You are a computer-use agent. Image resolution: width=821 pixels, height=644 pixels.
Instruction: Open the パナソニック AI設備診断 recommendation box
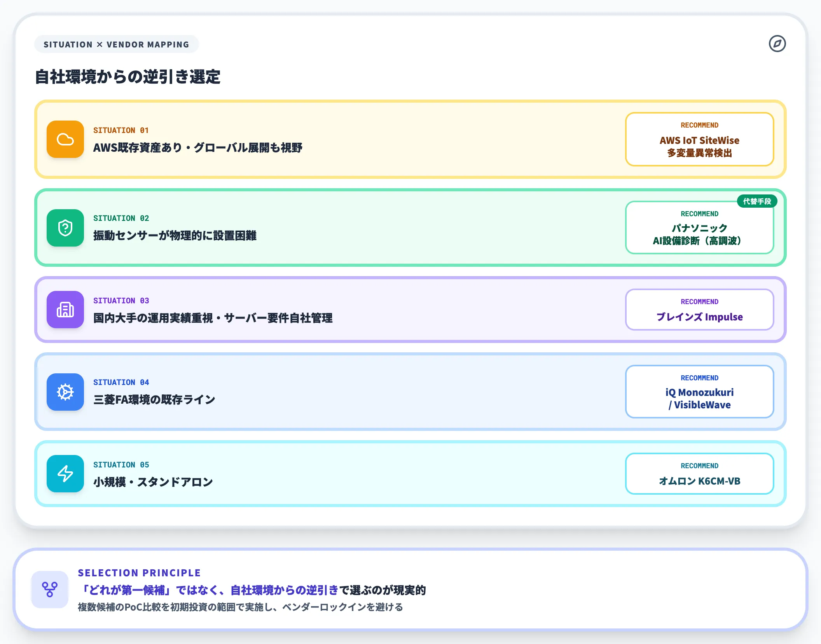pos(699,227)
